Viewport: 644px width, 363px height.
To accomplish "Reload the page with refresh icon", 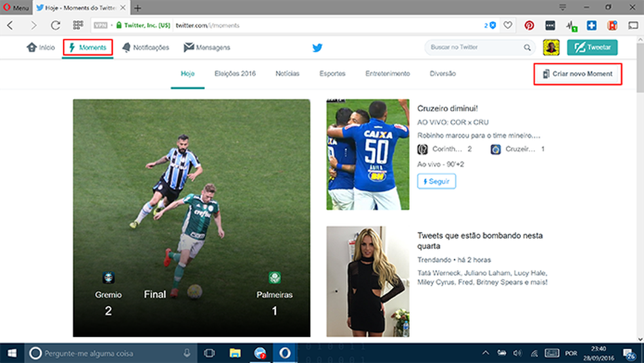I will tap(56, 26).
